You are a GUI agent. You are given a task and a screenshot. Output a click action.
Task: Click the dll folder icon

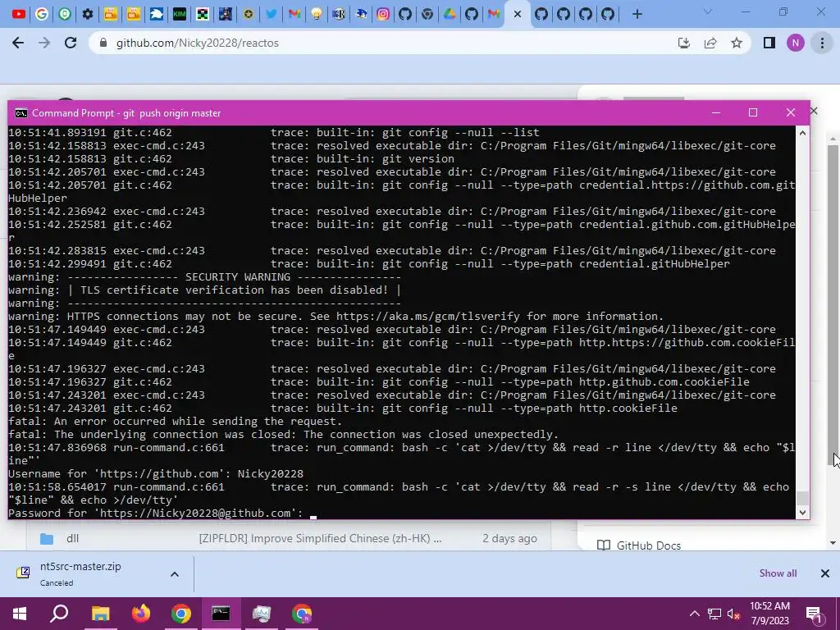click(47, 538)
